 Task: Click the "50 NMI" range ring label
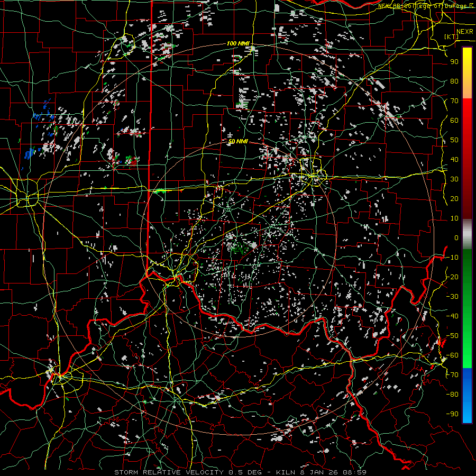238,141
